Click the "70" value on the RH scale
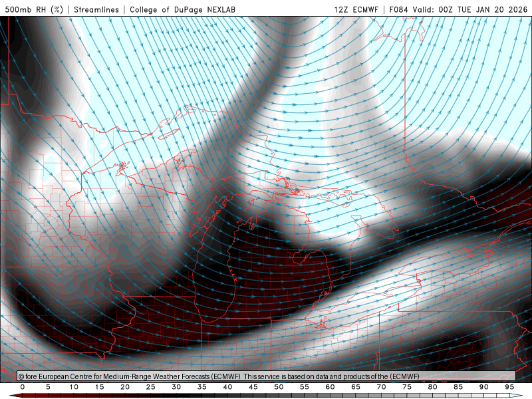 [381, 387]
